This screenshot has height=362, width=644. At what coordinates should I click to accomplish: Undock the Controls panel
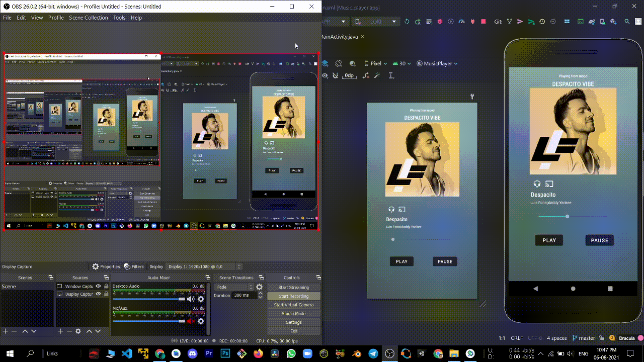317,278
